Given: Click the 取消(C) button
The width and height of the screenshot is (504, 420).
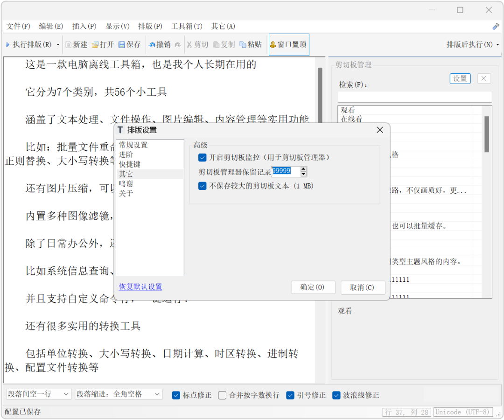Looking at the screenshot, I should click(x=363, y=287).
